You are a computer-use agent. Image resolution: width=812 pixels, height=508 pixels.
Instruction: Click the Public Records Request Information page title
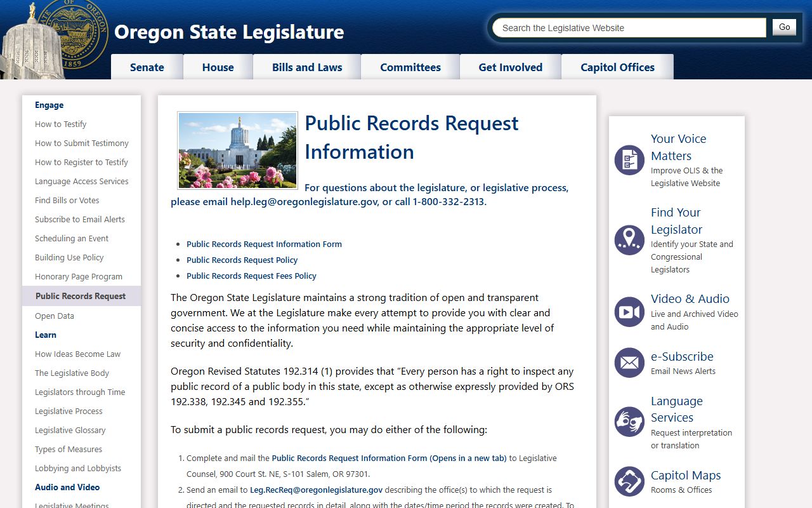point(412,137)
